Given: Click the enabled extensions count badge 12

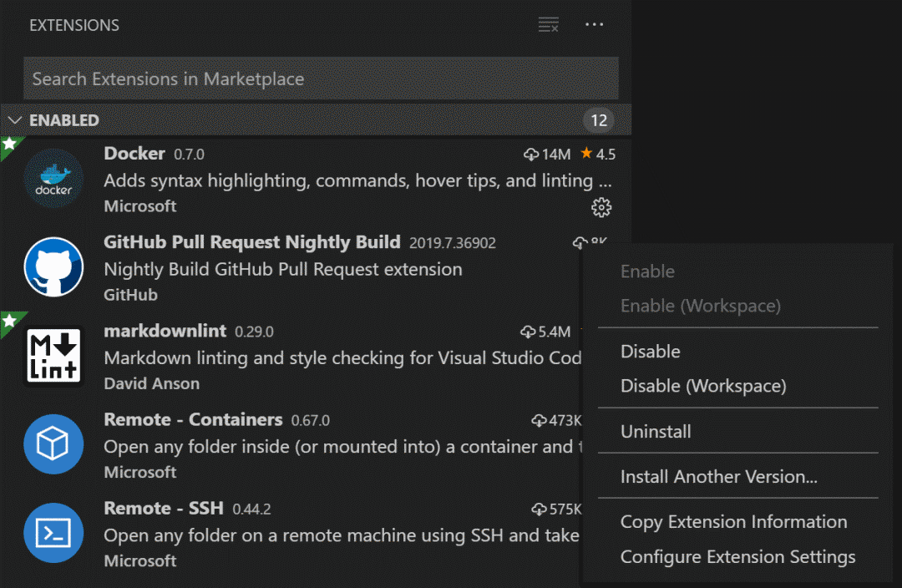Looking at the screenshot, I should 599,120.
